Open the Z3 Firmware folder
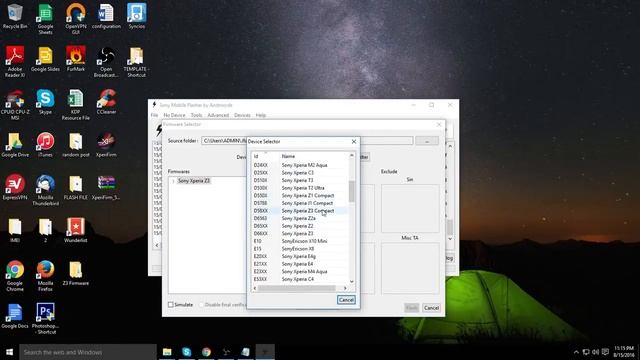The width and height of the screenshot is (640, 360). pos(76,273)
